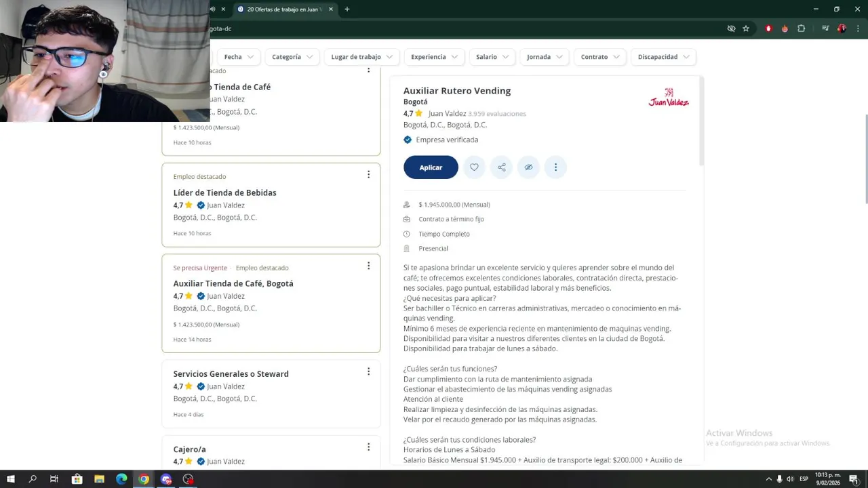Open Auxiliar Tienda de Café, Bogotá job
Image resolution: width=868 pixels, height=488 pixels.
point(233,283)
